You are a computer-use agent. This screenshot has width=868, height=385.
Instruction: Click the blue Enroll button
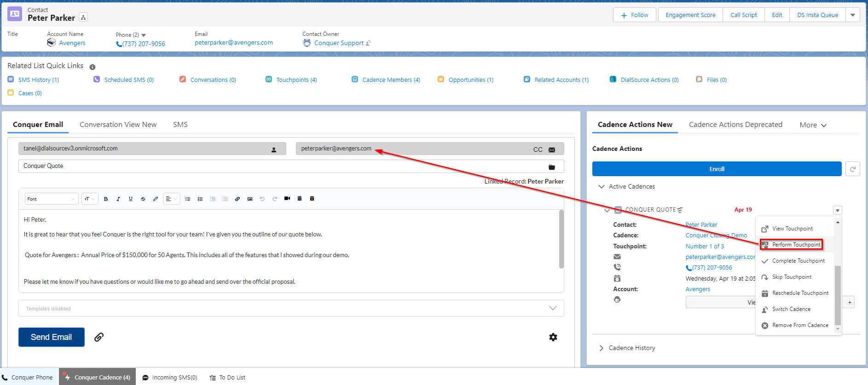[717, 169]
